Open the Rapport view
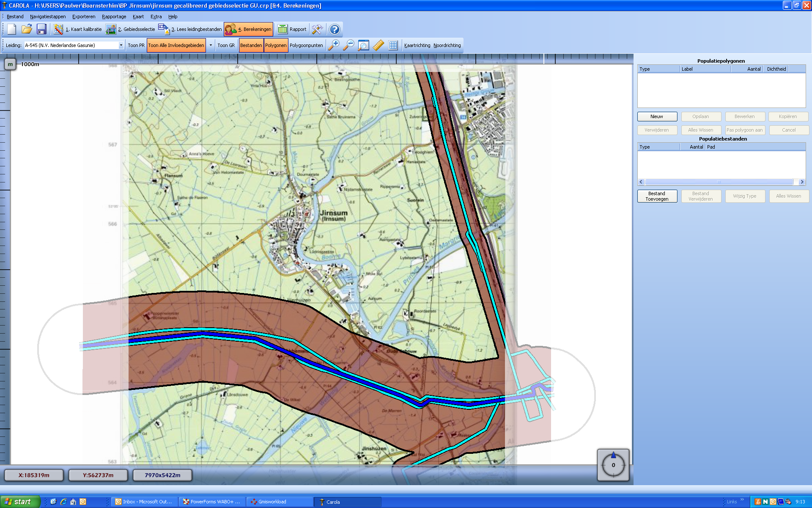The image size is (812, 508). [292, 29]
